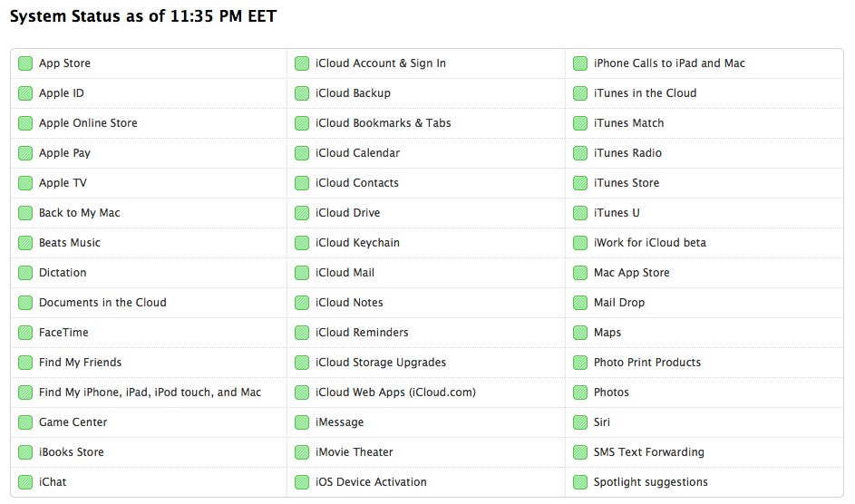The image size is (855, 504).
Task: Click the iCloud Keychain label
Action: click(357, 243)
